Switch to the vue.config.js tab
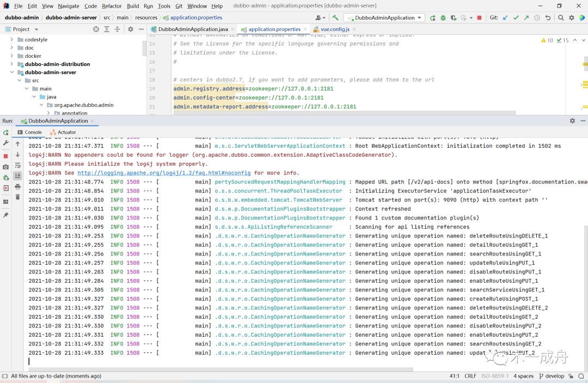The width and height of the screenshot is (588, 383). point(335,29)
